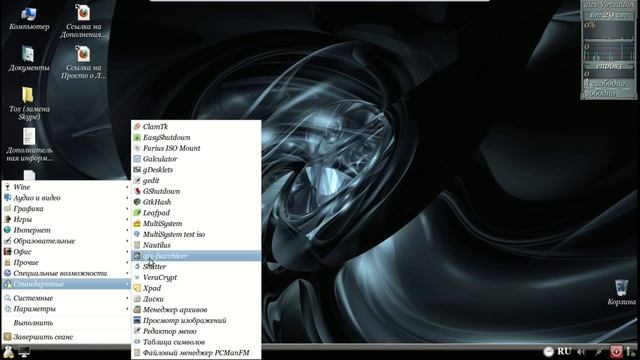The width and height of the screenshot is (640, 360).
Task: Open the speaker volume tray icon
Action: (581, 351)
